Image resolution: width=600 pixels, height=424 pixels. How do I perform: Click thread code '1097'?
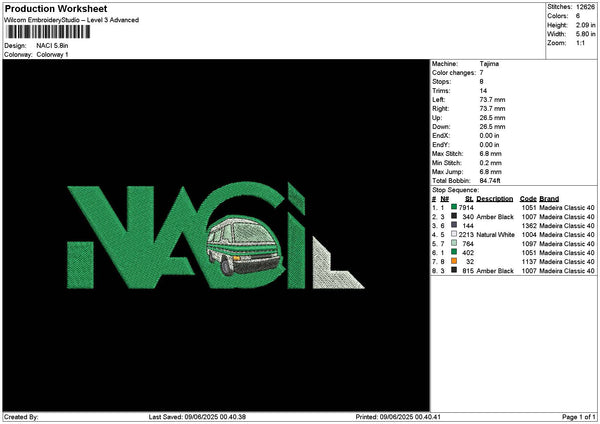(529, 244)
